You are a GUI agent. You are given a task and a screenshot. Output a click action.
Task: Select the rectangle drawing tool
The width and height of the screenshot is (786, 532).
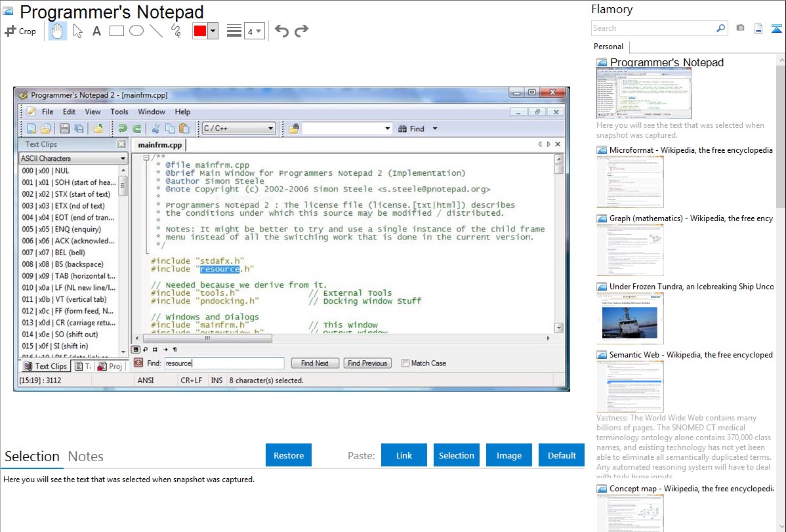[x=116, y=31]
